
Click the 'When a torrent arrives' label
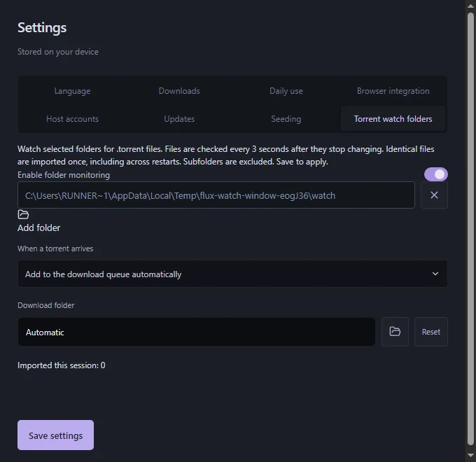coord(55,248)
